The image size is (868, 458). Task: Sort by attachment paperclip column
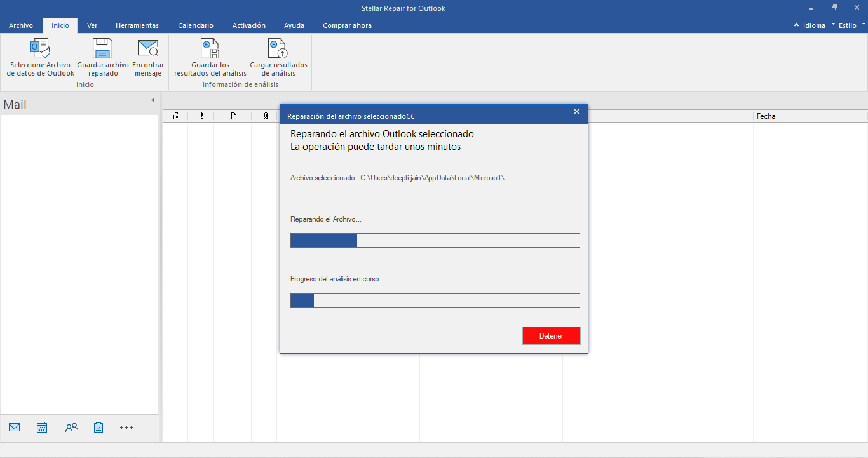tap(265, 116)
